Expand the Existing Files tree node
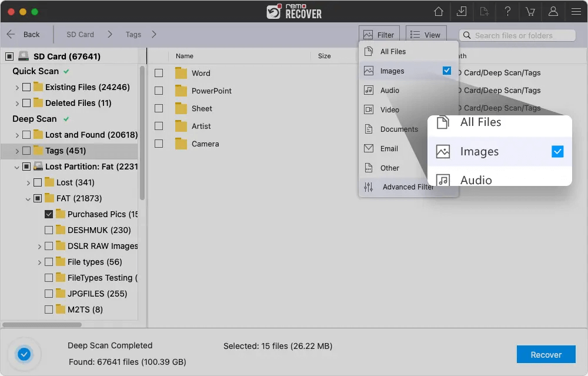 pos(17,87)
